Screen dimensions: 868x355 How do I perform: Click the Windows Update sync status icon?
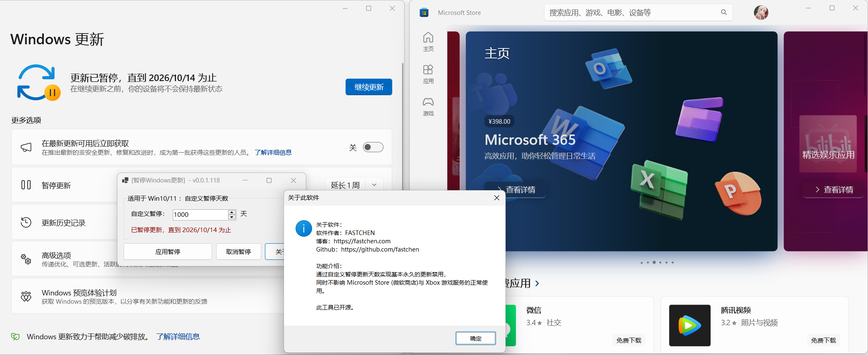tap(38, 83)
